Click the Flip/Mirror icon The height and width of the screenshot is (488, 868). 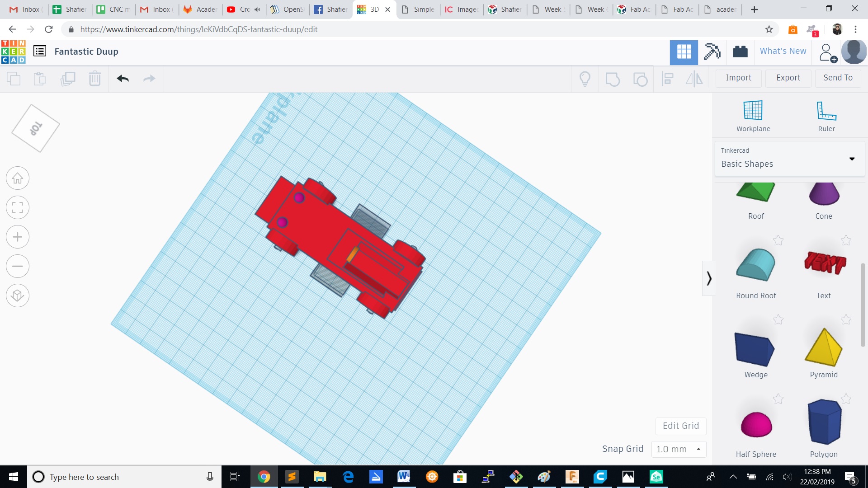(x=694, y=79)
